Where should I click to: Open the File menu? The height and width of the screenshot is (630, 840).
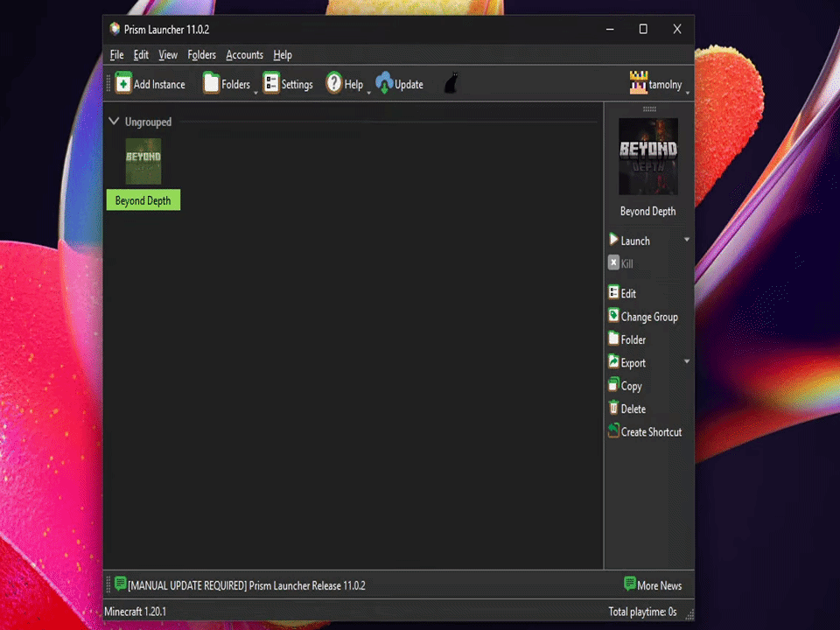[x=116, y=54]
